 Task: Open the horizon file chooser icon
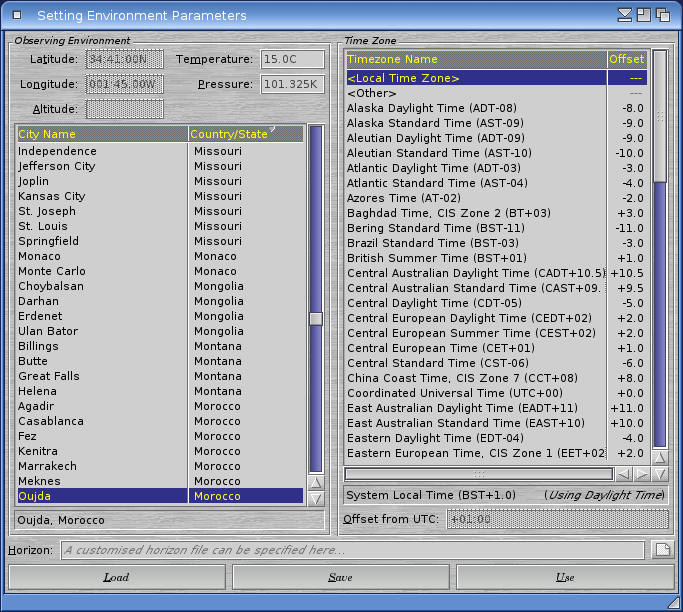pyautogui.click(x=661, y=550)
